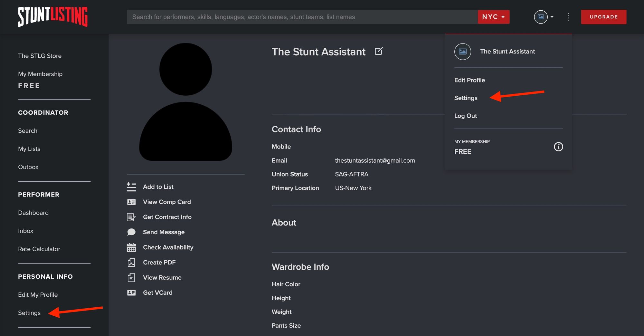This screenshot has width=644, height=336.
Task: Select Settings in account dropdown menu
Action: pyautogui.click(x=466, y=98)
